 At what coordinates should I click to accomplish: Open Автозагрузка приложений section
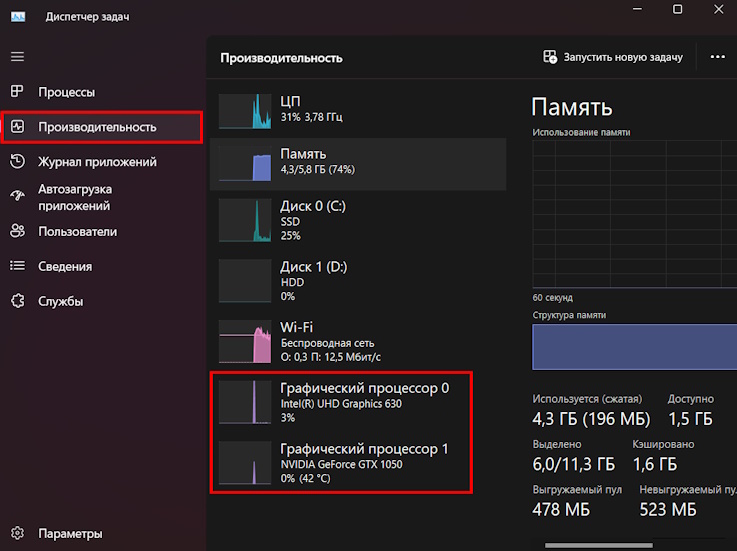[x=102, y=197]
